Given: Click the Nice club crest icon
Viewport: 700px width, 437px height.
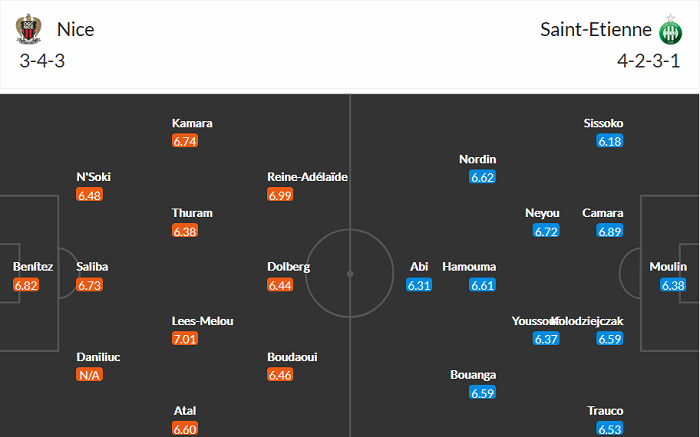Looking at the screenshot, I should coord(31,30).
